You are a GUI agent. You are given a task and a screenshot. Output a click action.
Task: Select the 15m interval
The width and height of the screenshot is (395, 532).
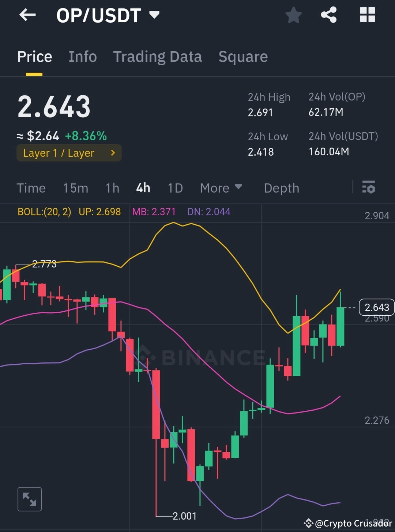[x=75, y=188]
